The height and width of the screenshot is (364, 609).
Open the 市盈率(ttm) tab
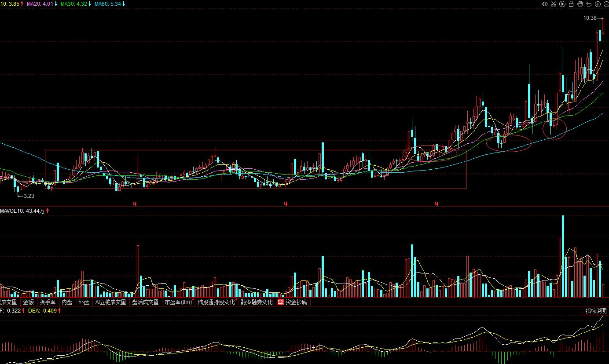click(179, 302)
